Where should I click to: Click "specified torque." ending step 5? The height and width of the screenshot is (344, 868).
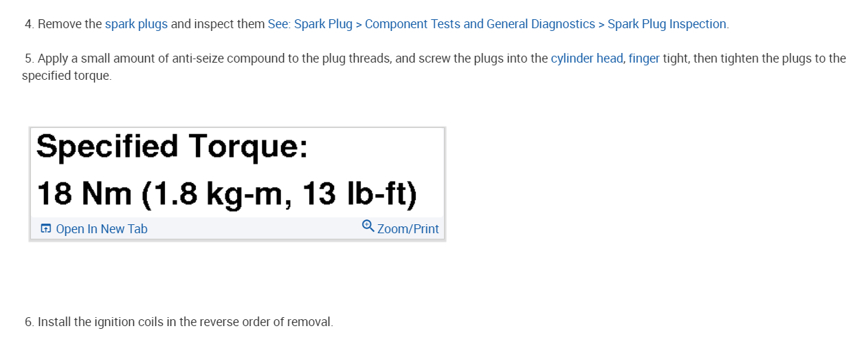click(x=67, y=75)
